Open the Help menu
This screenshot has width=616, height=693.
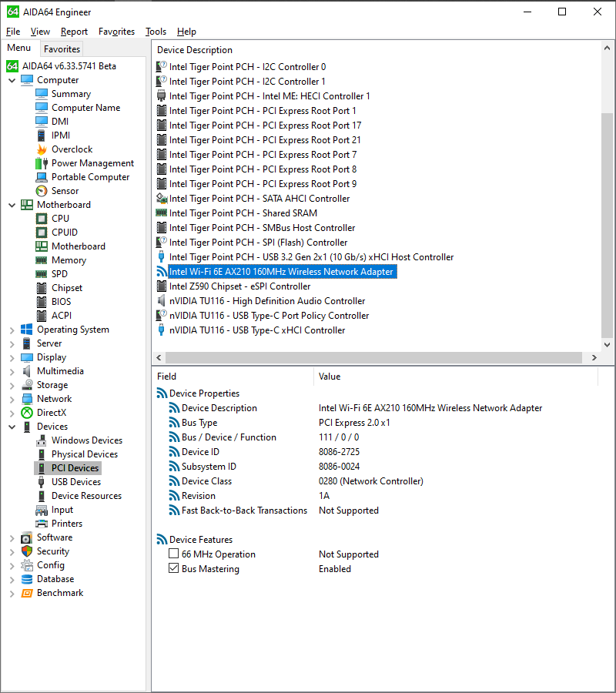[186, 32]
